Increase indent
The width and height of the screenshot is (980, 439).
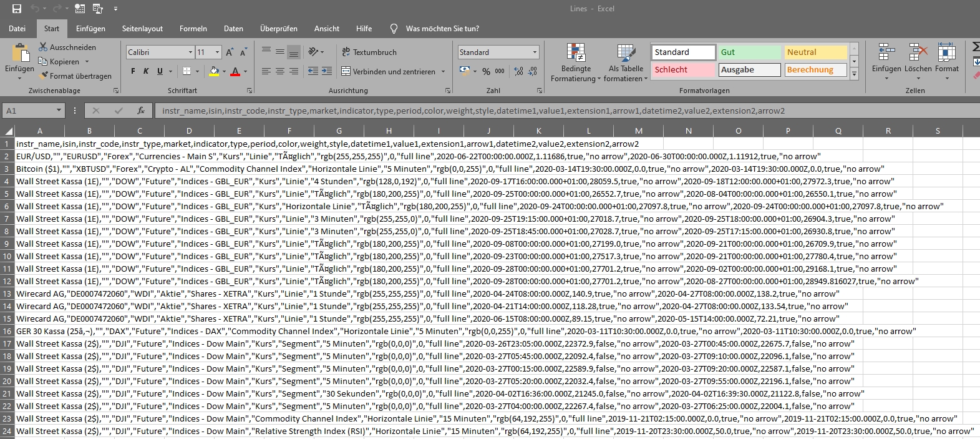point(327,71)
